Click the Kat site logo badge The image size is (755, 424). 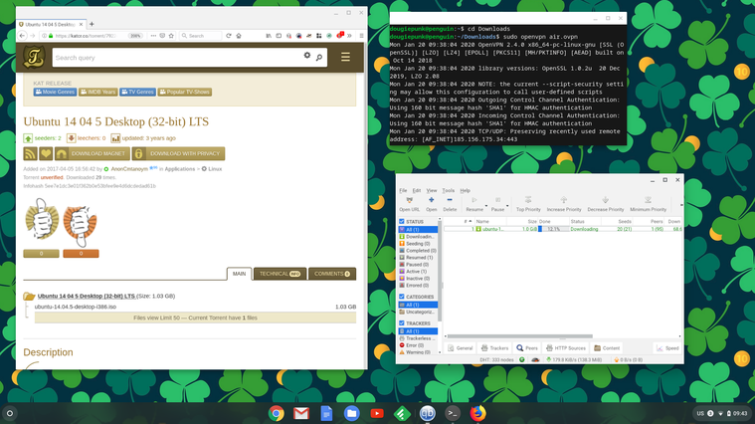[x=34, y=57]
